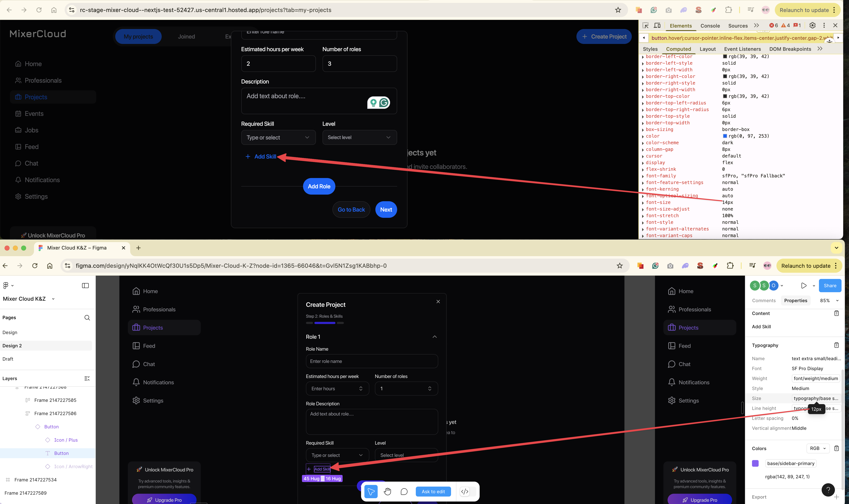Search pages with the magnifier icon

[x=87, y=317]
